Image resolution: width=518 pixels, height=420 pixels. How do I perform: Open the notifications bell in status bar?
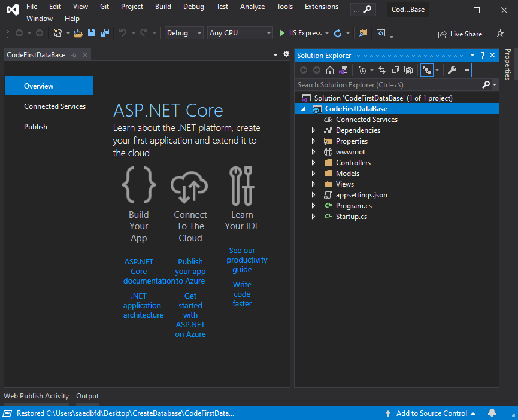pyautogui.click(x=492, y=413)
